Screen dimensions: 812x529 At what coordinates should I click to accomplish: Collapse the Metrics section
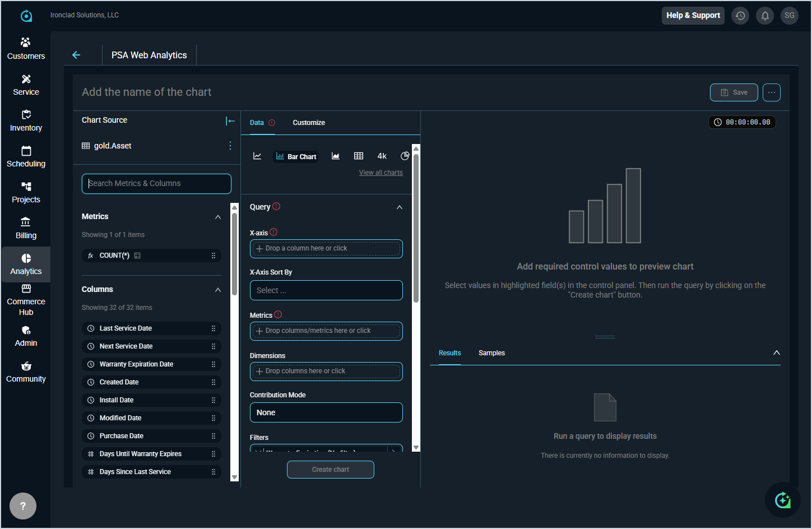218,217
